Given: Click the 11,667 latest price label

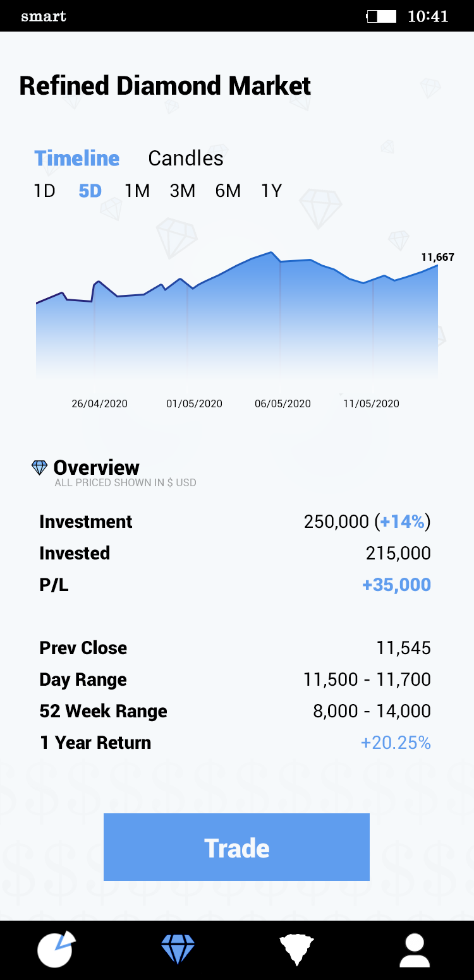Looking at the screenshot, I should pyautogui.click(x=437, y=257).
